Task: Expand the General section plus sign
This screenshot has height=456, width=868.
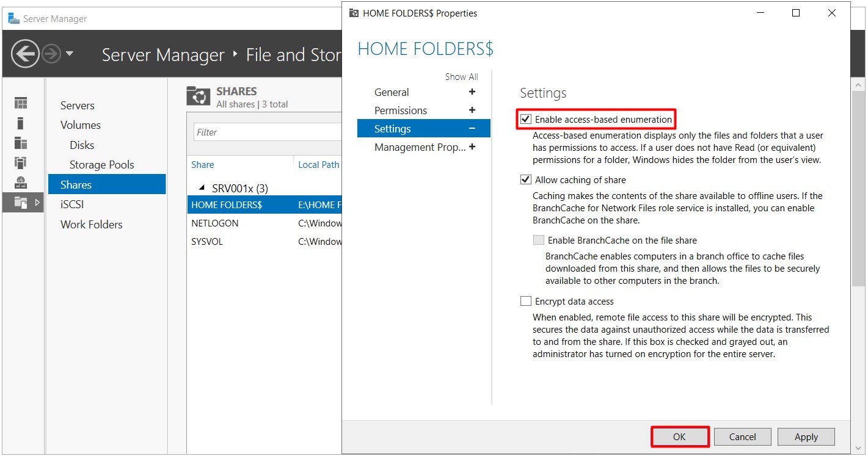Action: pos(472,92)
